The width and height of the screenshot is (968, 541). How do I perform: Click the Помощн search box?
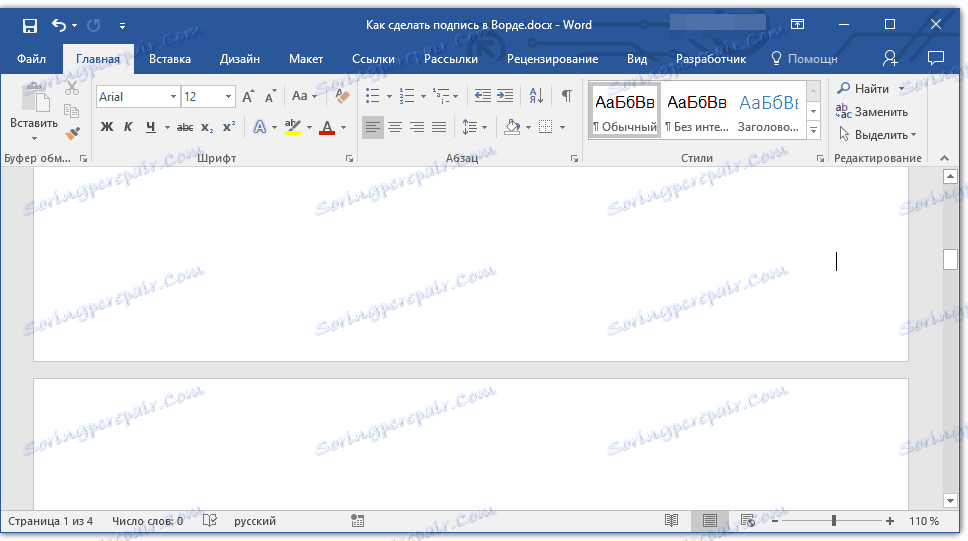click(x=804, y=59)
